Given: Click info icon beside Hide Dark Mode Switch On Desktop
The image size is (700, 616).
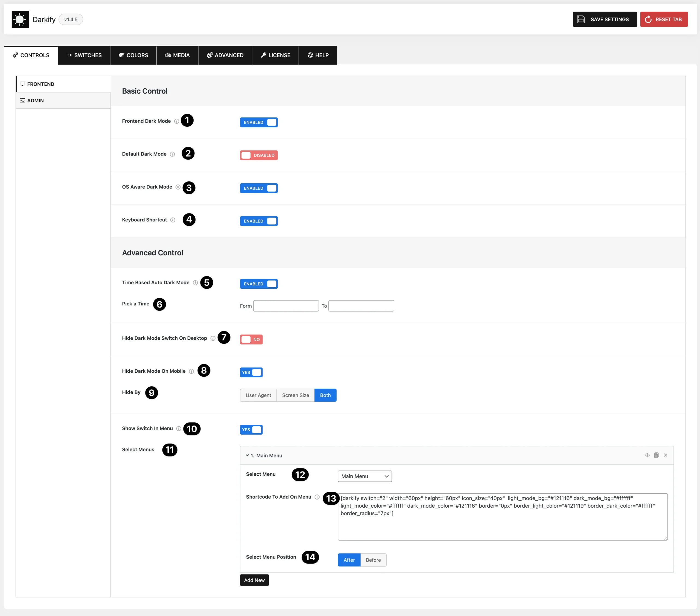Looking at the screenshot, I should pyautogui.click(x=213, y=338).
